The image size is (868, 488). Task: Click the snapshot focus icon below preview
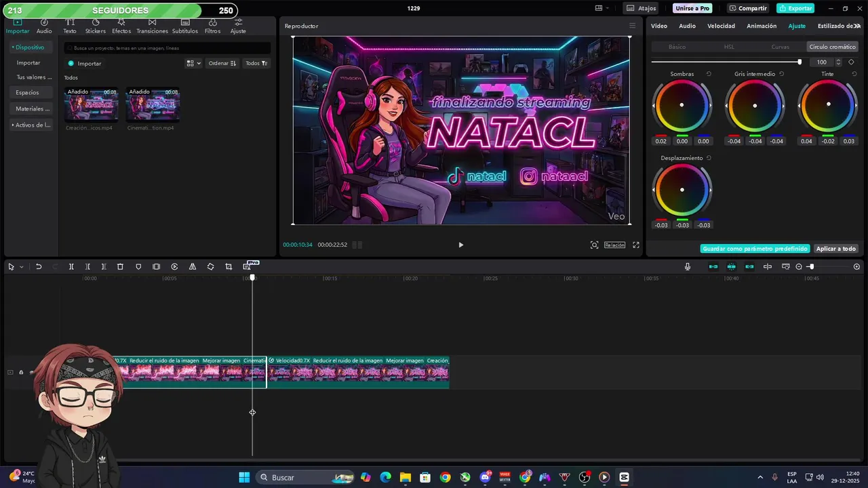(x=594, y=245)
